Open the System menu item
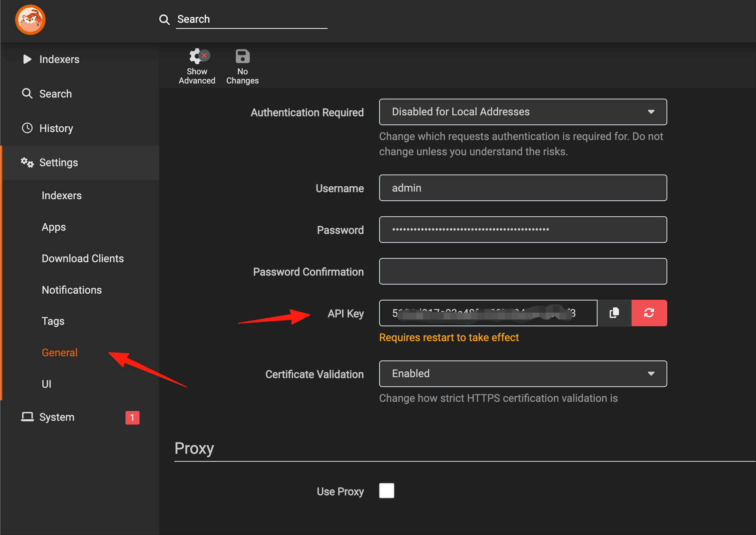 tap(80, 417)
